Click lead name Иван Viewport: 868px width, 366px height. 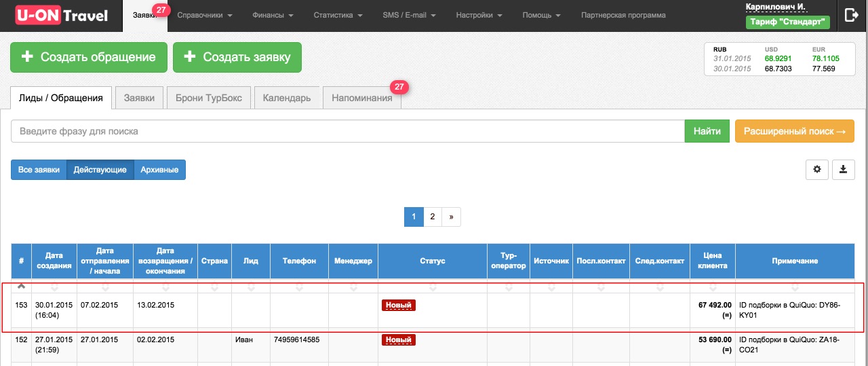coord(244,340)
